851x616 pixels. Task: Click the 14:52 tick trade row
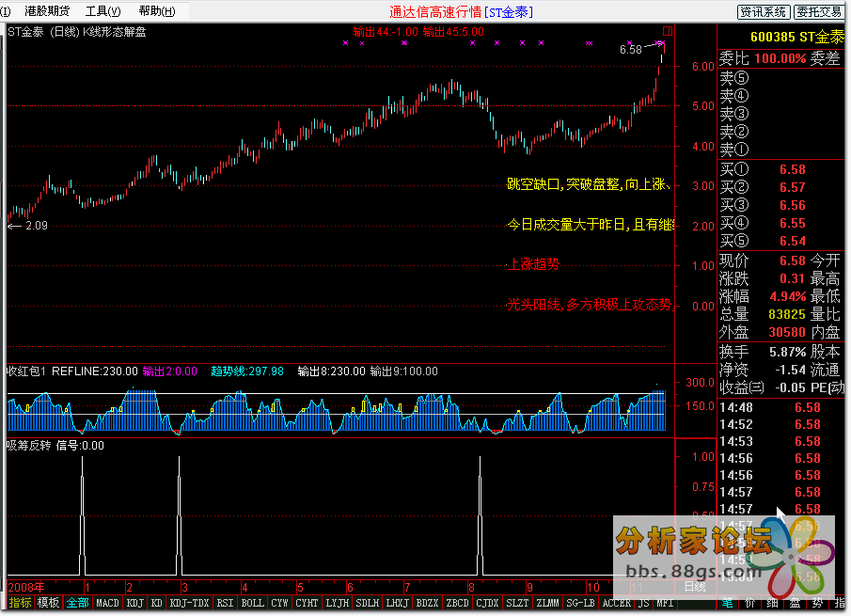780,424
